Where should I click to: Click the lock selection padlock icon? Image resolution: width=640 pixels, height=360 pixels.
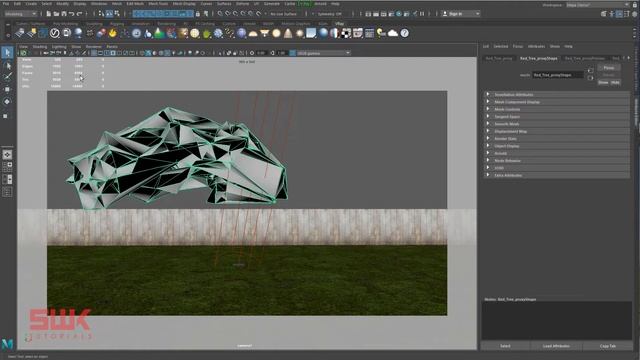tap(198, 14)
